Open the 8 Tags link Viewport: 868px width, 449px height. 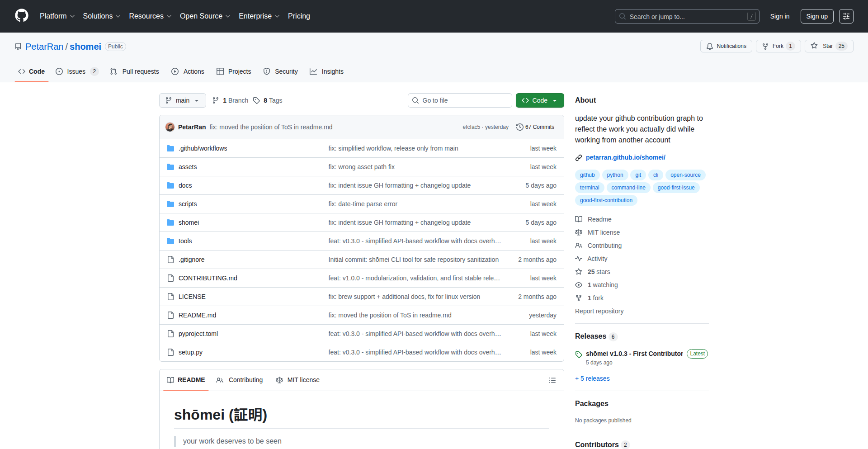coord(268,100)
